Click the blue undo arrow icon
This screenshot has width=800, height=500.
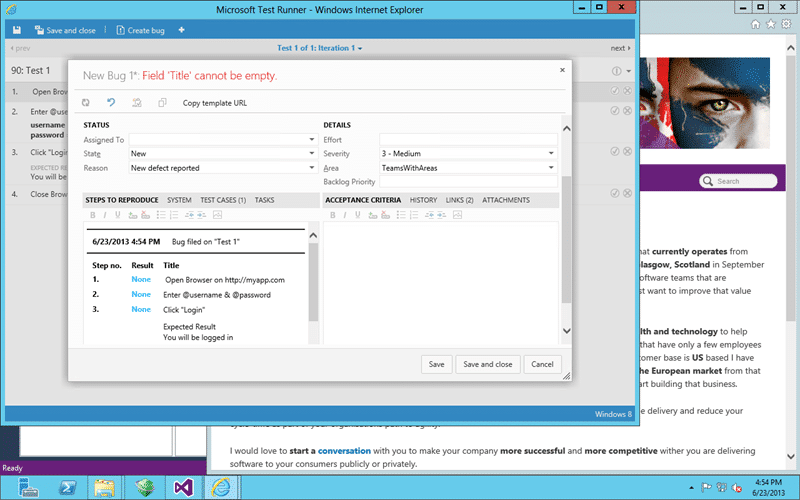tap(111, 103)
